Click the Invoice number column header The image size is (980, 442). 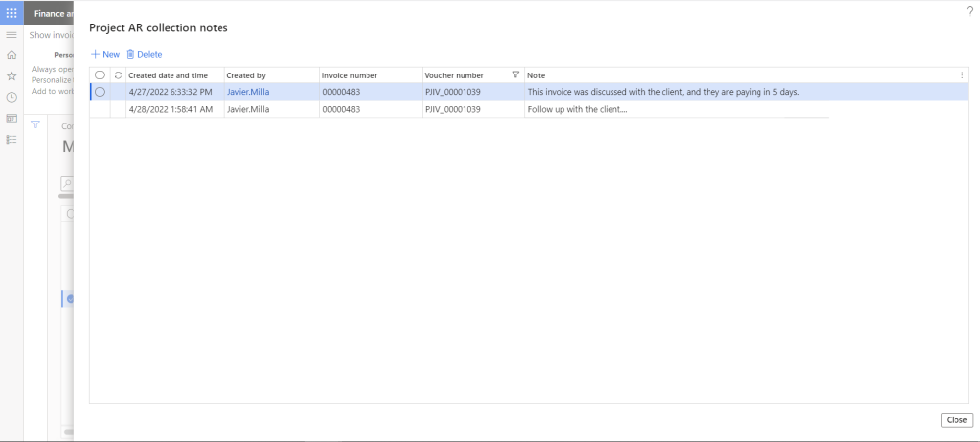(x=350, y=75)
